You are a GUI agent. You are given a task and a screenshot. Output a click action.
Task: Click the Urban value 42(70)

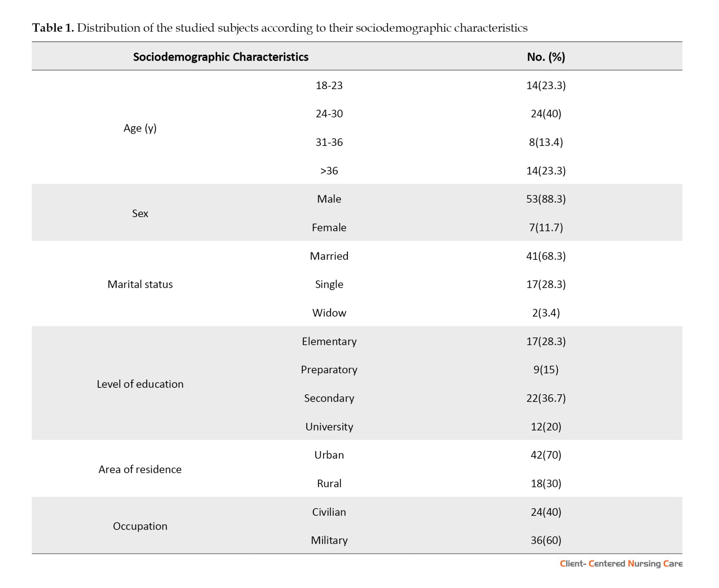point(546,455)
